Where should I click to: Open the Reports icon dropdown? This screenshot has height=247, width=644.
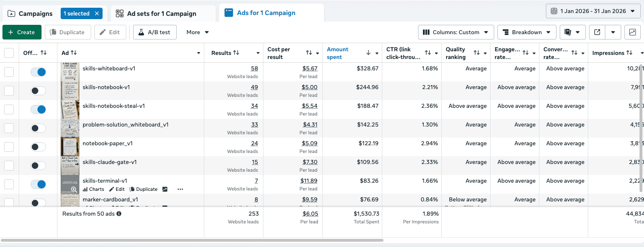(x=572, y=32)
